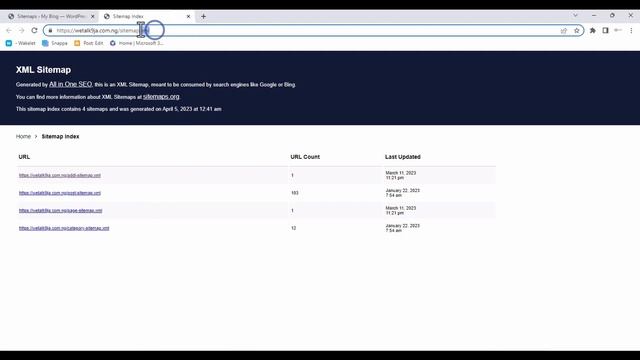Click the Home breadcrumb link
Viewport: 640px width, 360px height.
(x=23, y=136)
